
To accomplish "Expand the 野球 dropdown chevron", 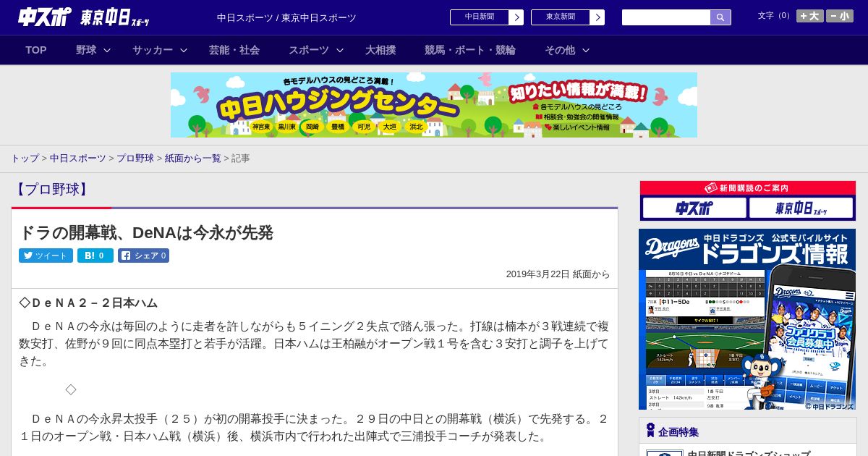I will coord(107,50).
